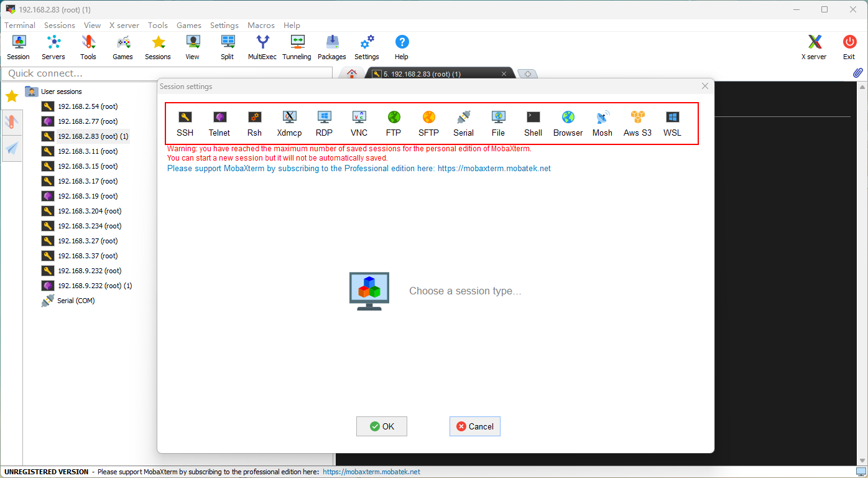
Task: Choose File session type
Action: (x=498, y=123)
